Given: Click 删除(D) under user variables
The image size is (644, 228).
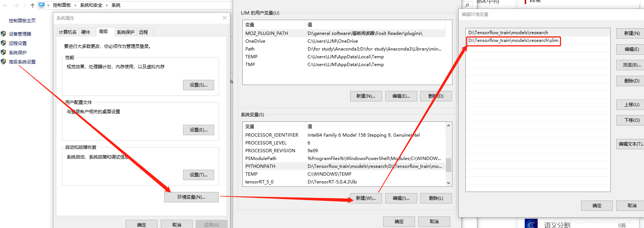Looking at the screenshot, I should pyautogui.click(x=436, y=96).
